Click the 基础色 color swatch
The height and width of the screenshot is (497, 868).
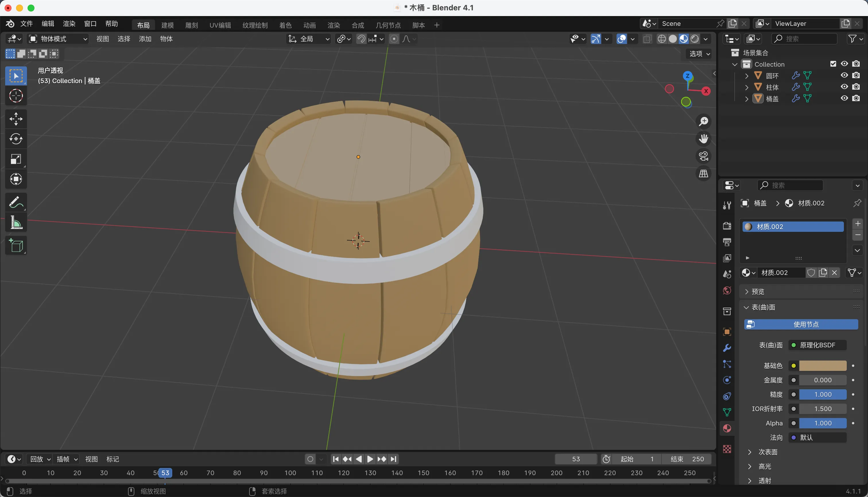823,366
